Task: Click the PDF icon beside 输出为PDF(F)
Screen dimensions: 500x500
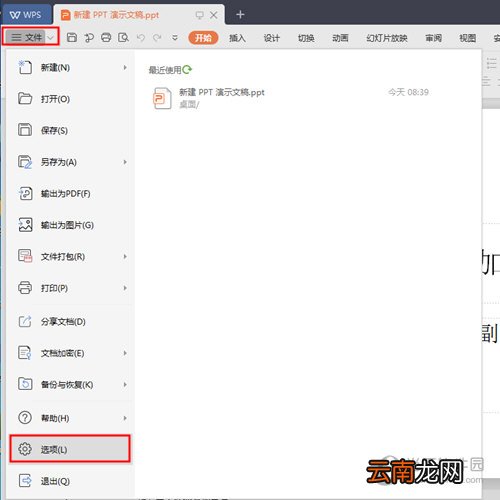Action: tap(25, 193)
